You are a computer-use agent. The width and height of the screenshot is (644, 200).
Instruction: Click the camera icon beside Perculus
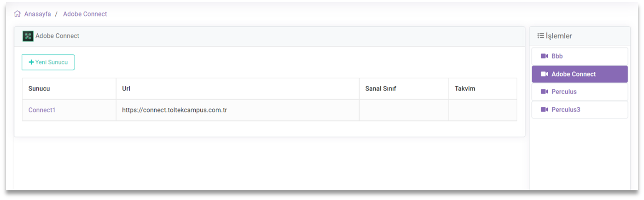coord(544,92)
